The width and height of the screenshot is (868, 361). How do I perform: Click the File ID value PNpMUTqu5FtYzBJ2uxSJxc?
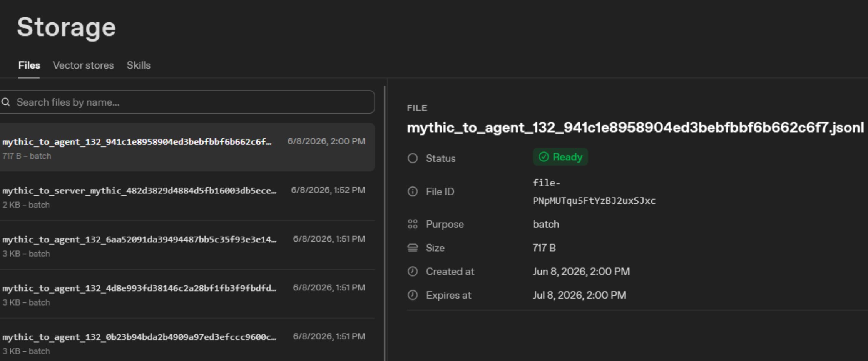point(594,201)
